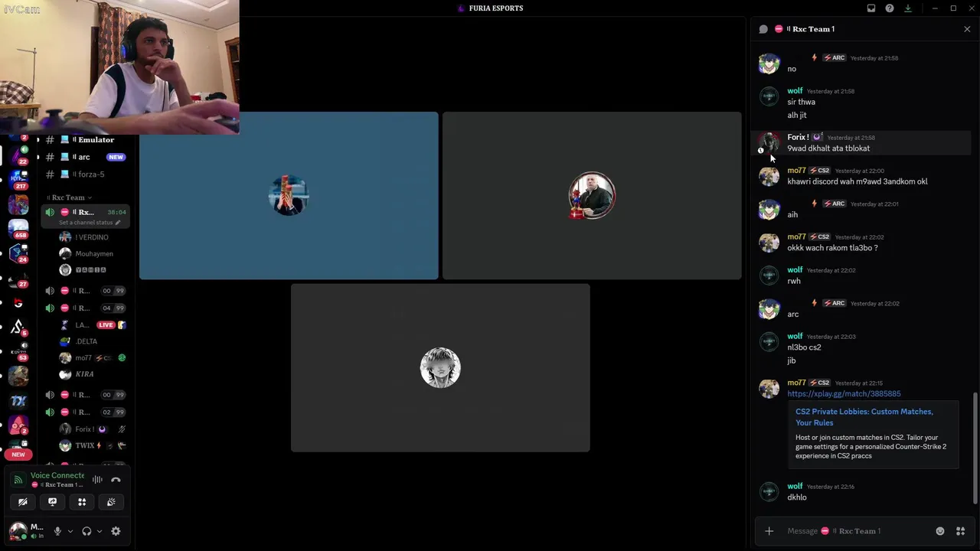Open CS2 Private Lobbies embed title

pyautogui.click(x=864, y=417)
